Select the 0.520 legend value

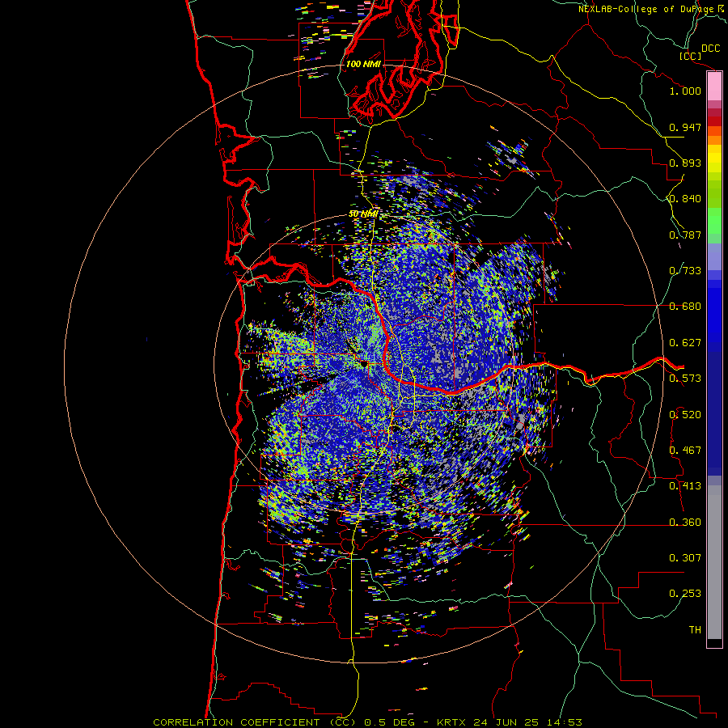click(685, 415)
